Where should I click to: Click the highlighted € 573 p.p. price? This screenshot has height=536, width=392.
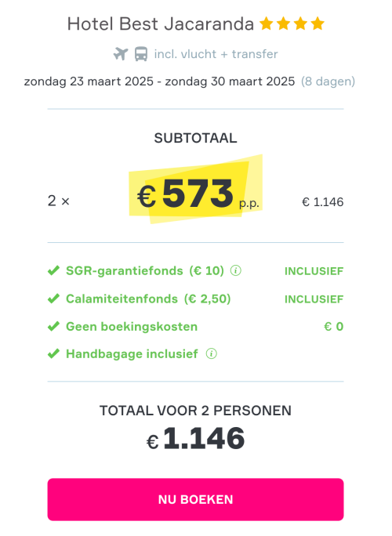tap(196, 194)
